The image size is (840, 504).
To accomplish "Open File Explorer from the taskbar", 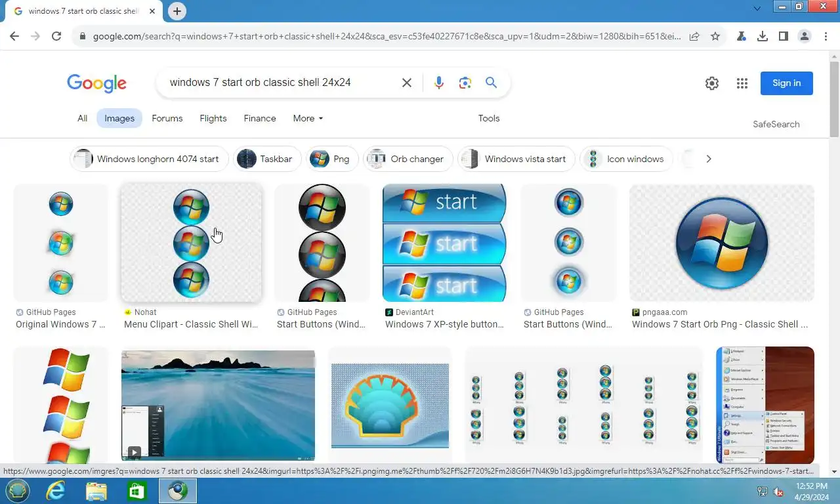I will 96,491.
